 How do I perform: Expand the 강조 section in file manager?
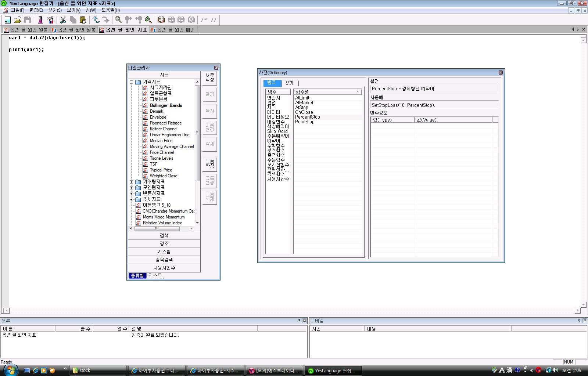[164, 243]
